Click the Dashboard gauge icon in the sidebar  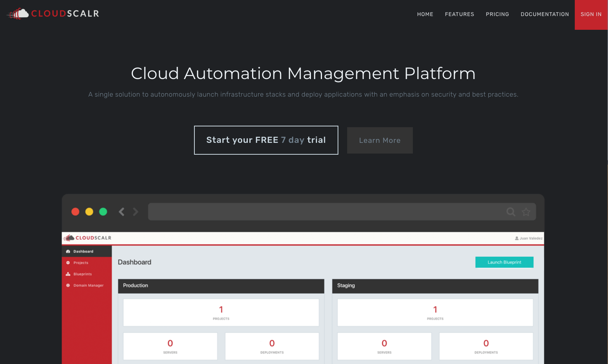pos(68,251)
